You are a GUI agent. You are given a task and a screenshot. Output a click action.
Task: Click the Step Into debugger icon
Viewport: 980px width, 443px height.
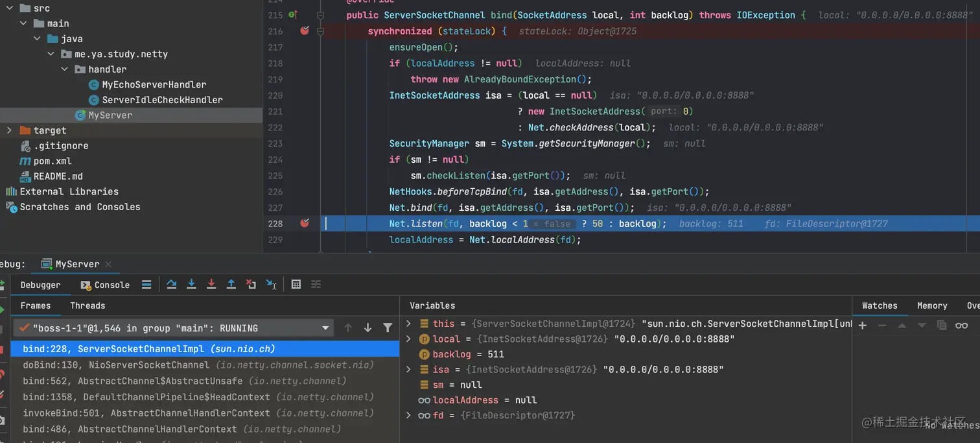tap(191, 284)
